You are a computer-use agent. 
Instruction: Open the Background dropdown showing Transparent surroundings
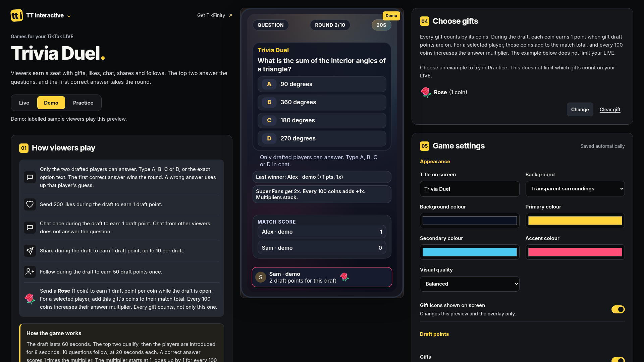tap(575, 189)
